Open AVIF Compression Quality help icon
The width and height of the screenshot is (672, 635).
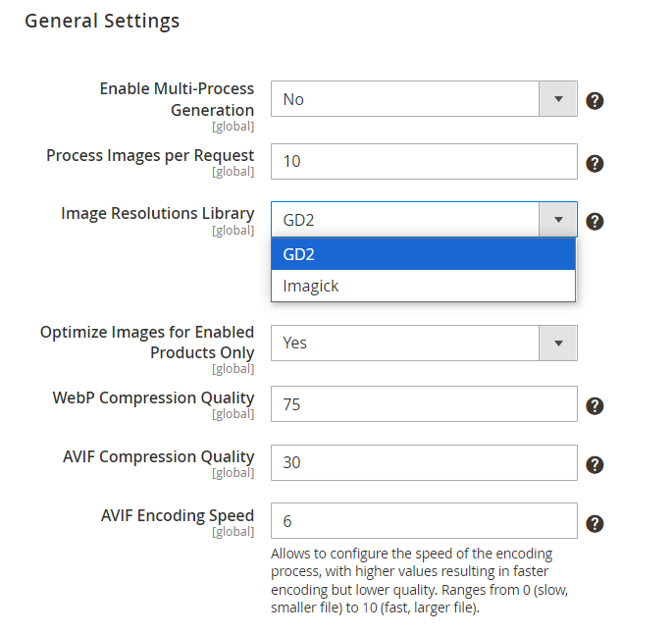tap(594, 465)
